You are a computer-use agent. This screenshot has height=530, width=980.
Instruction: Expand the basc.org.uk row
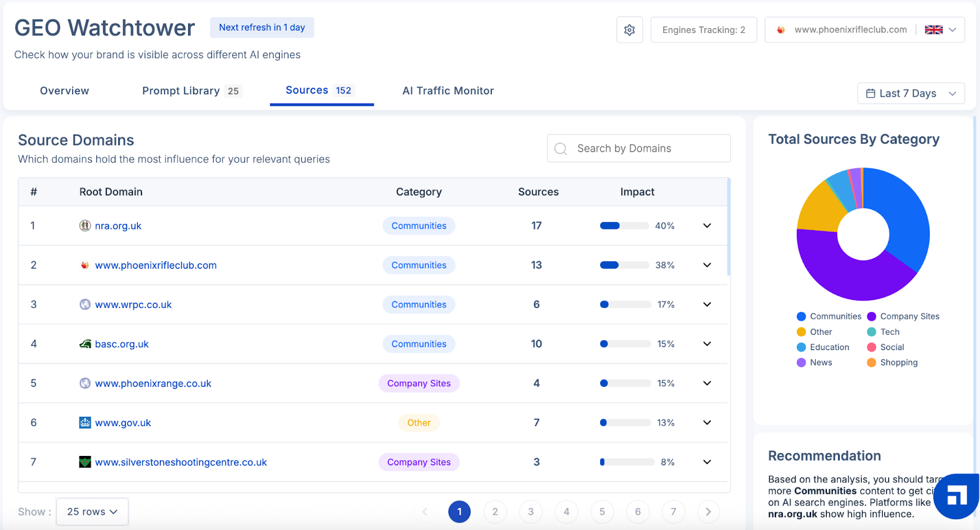coord(707,344)
